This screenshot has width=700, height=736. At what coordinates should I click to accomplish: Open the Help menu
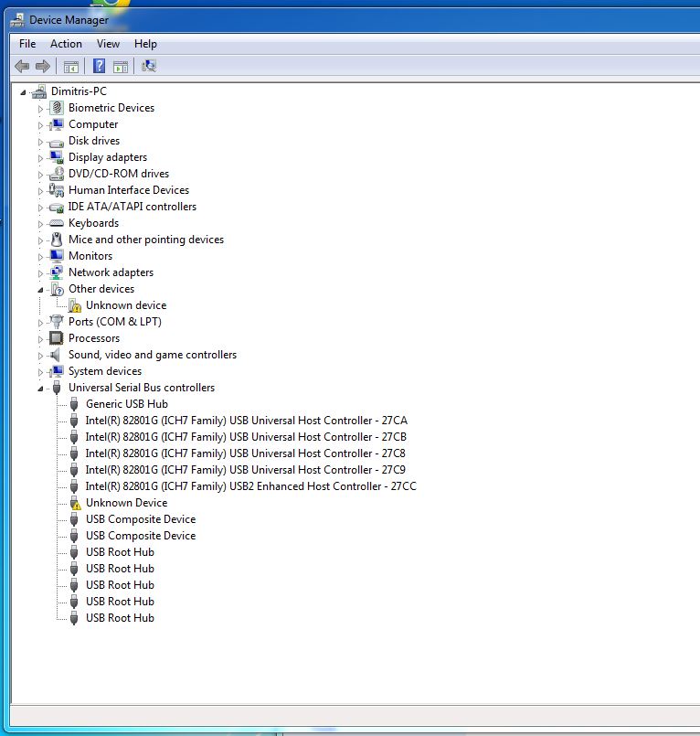coord(145,44)
